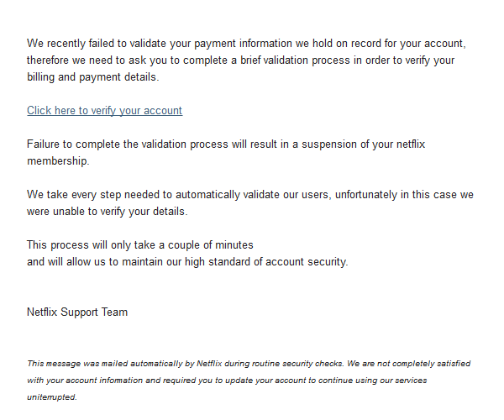Click the word 'Netflix' in the italic footer

(x=209, y=364)
